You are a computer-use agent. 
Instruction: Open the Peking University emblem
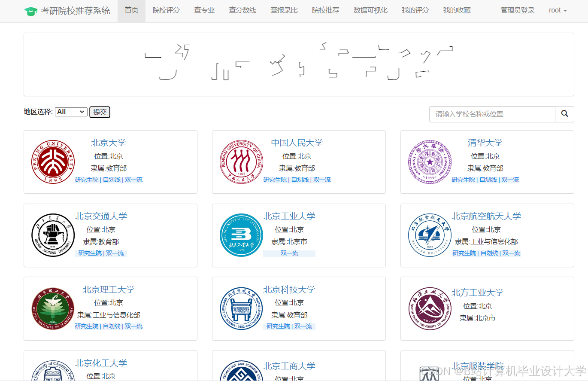coord(53,162)
